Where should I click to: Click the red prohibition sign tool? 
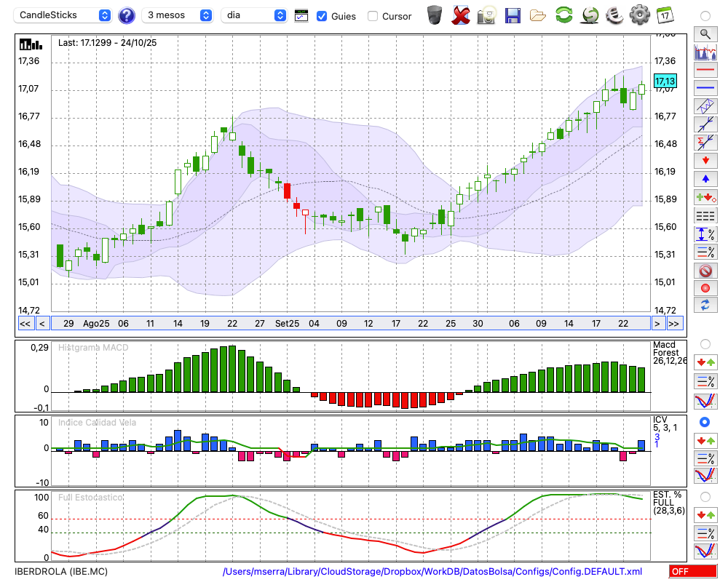coord(705,271)
